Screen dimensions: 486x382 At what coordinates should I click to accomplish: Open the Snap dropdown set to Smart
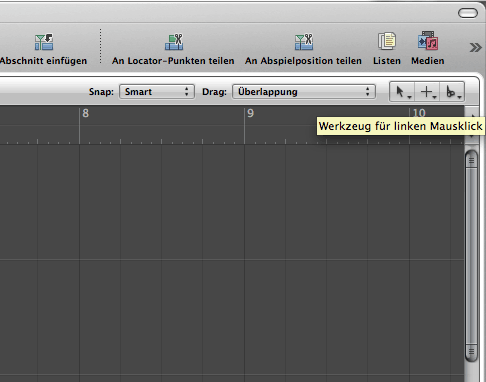coord(157,92)
